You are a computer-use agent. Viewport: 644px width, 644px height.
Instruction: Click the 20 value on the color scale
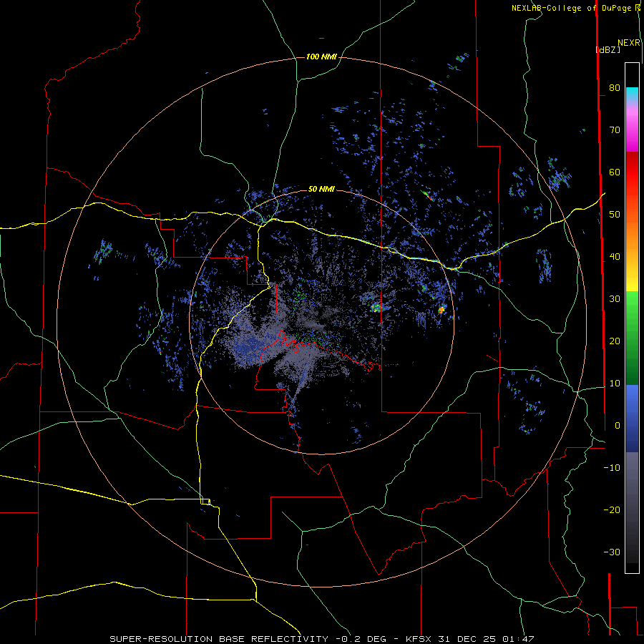coord(615,341)
